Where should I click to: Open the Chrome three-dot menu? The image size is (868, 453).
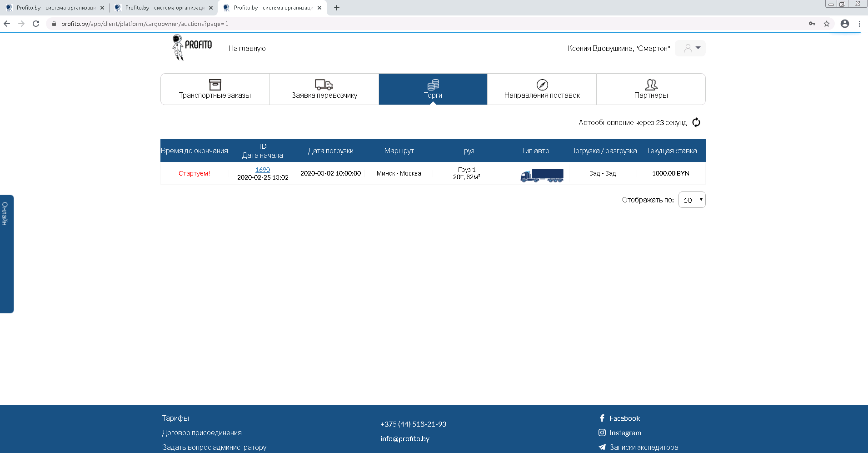point(859,24)
